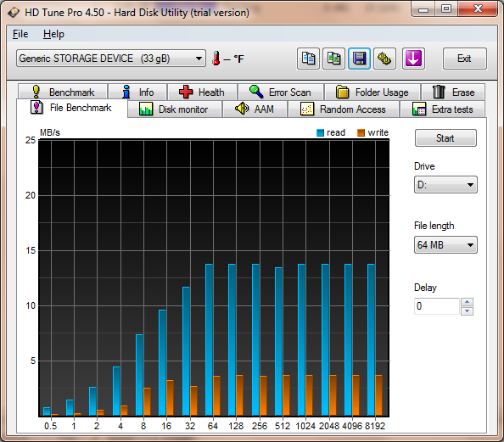Viewport: 504px width, 442px height.
Task: Open the Help menu
Action: pos(53,34)
